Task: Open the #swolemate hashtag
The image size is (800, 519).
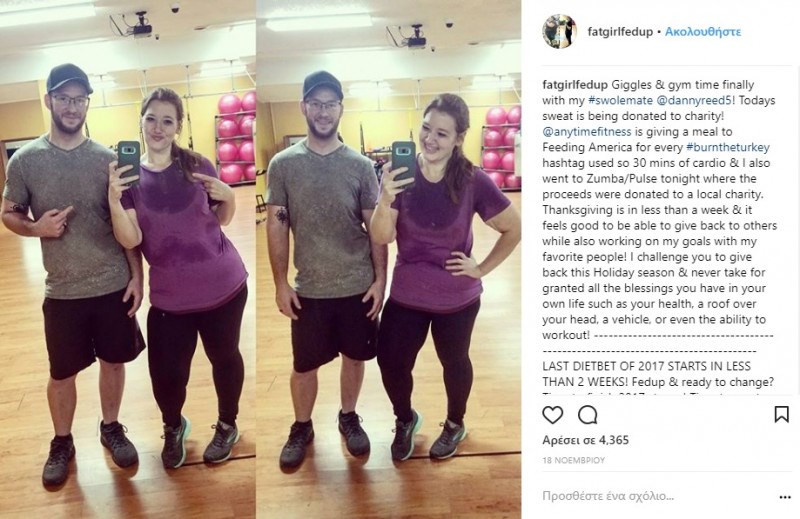Action: pyautogui.click(x=620, y=100)
